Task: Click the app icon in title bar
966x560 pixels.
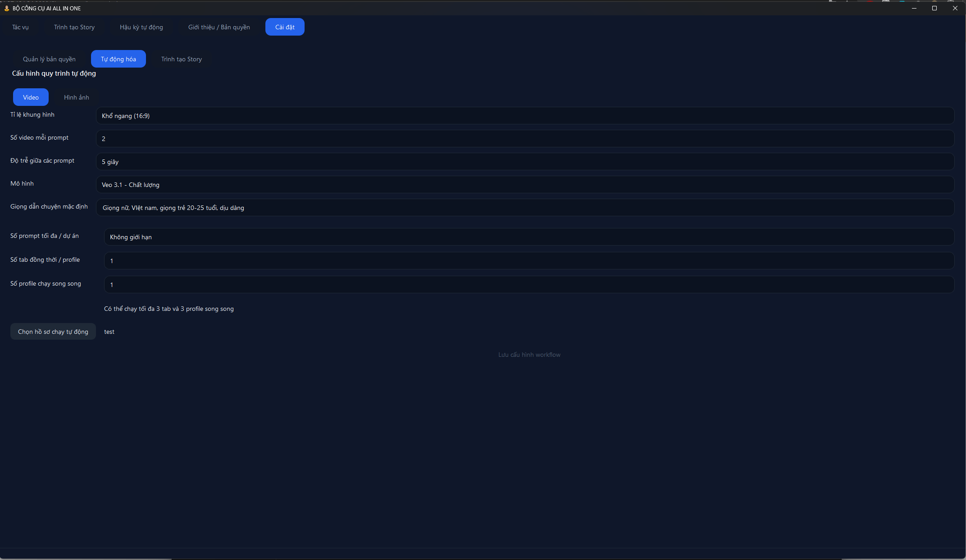Action: (6, 8)
